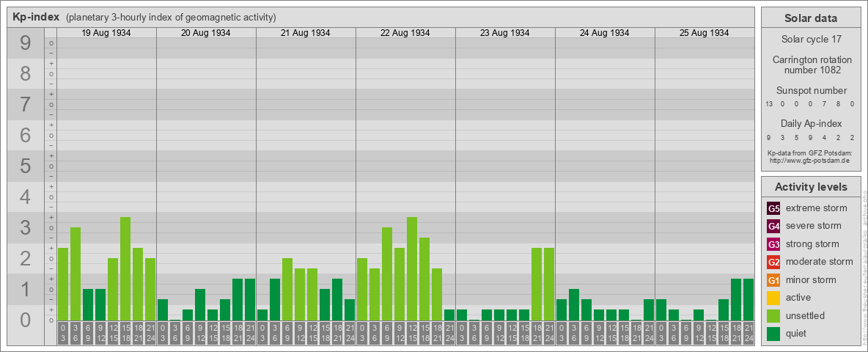Click 'planetary 3-hourly index of geomagnetic activity' subtitle
This screenshot has width=868, height=352.
[x=171, y=18]
